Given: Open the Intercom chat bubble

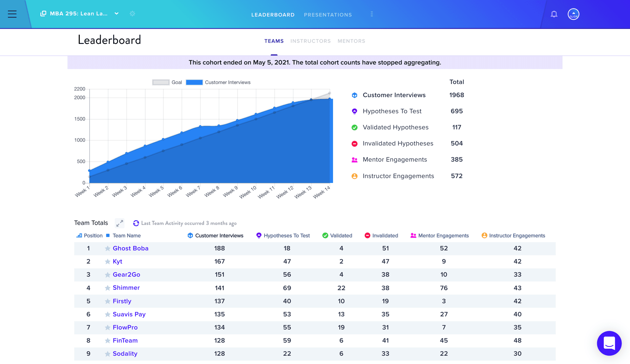Looking at the screenshot, I should [609, 343].
